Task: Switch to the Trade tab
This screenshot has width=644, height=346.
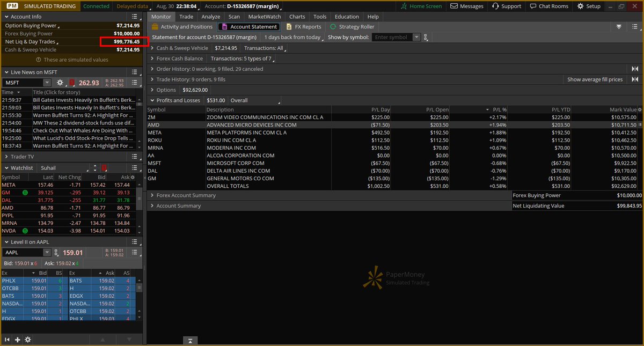Action: click(x=186, y=17)
